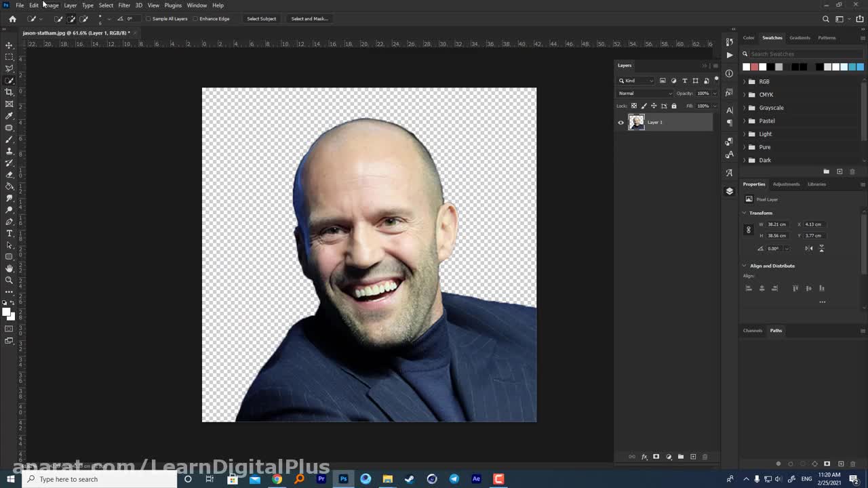Image resolution: width=868 pixels, height=488 pixels.
Task: Expand the Grayscale swatch folder
Action: tap(745, 108)
